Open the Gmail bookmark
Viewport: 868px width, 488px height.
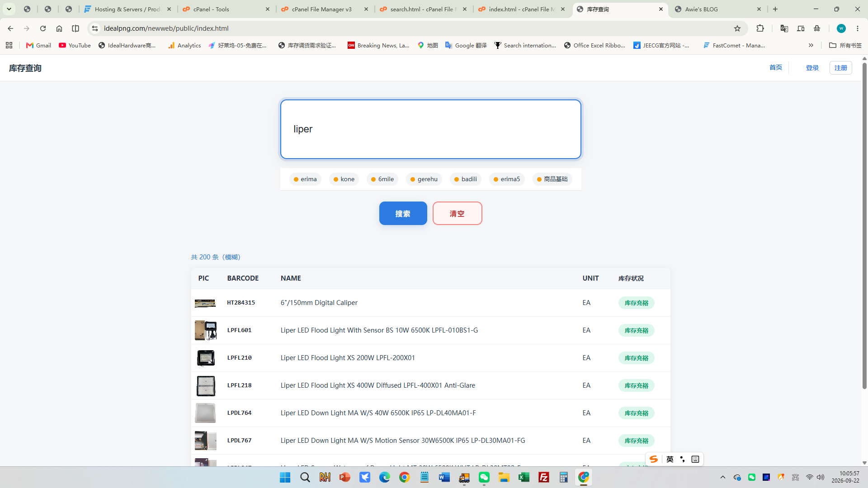click(x=38, y=45)
